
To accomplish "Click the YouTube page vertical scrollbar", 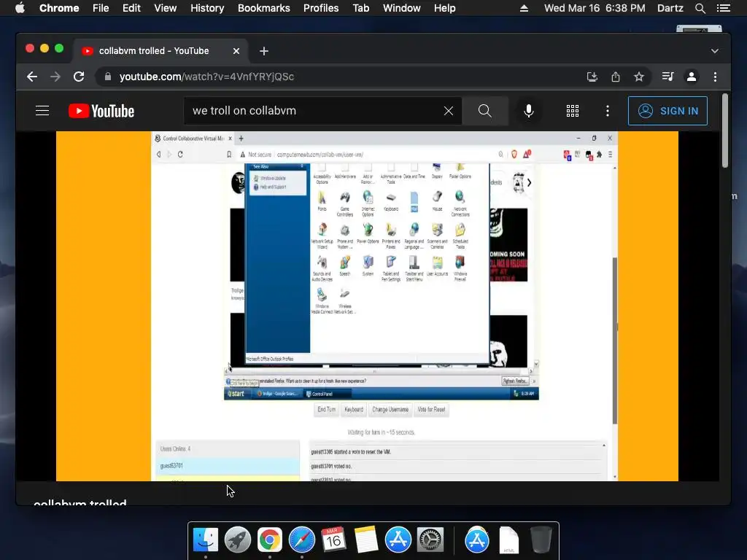I will [x=724, y=131].
